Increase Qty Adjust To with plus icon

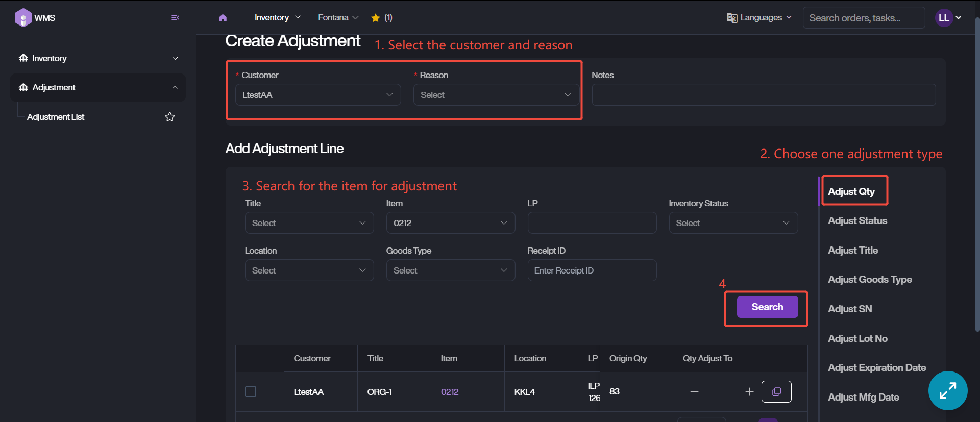click(749, 391)
